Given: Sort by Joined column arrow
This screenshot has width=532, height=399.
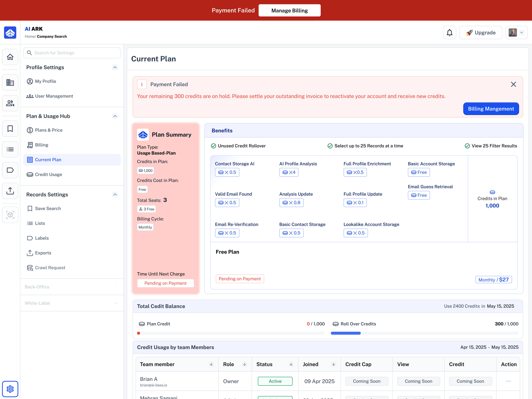Looking at the screenshot, I should tap(334, 364).
